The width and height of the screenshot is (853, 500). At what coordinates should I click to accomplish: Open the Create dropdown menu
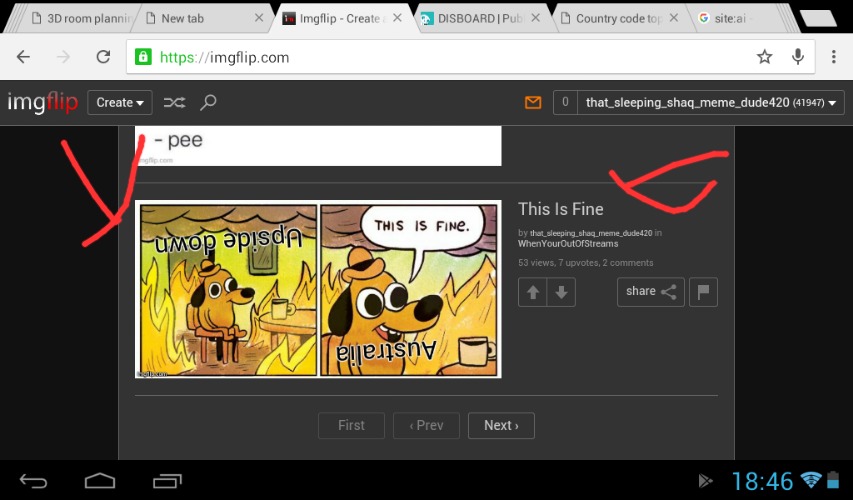click(120, 102)
